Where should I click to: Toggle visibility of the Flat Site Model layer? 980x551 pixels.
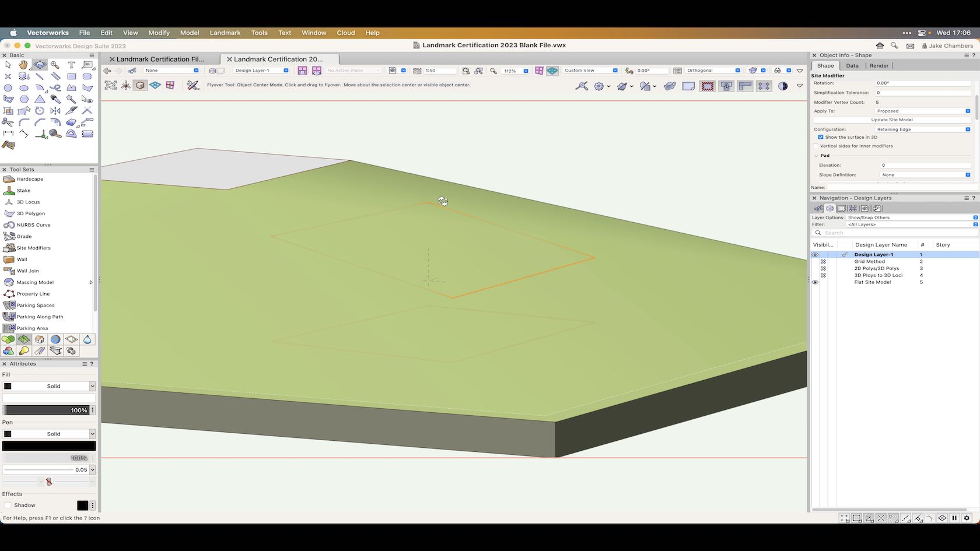815,282
